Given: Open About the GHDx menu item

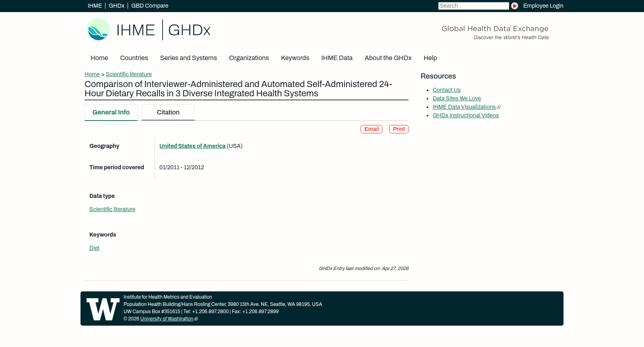Looking at the screenshot, I should coord(388,58).
